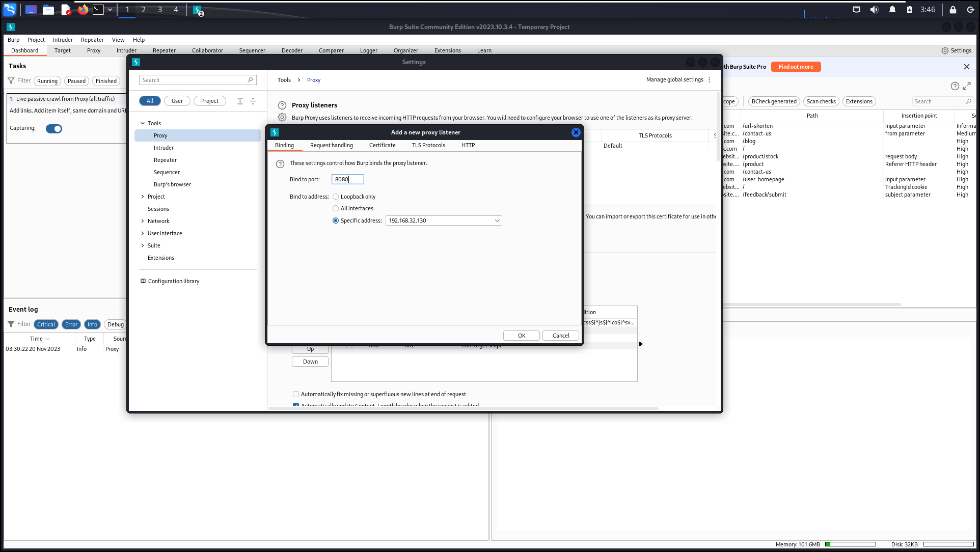Click the black arrow beside the rules table
This screenshot has height=552, width=980.
click(x=641, y=344)
